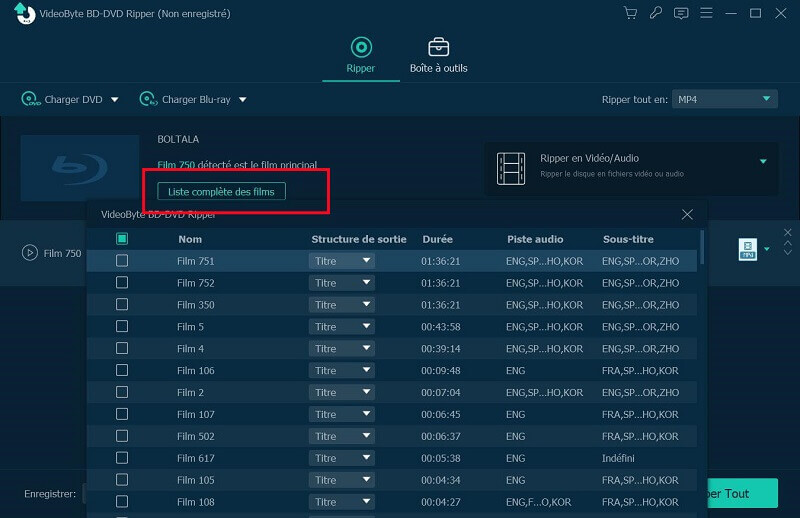Open Titre dropdown for Film 350

[x=342, y=305]
